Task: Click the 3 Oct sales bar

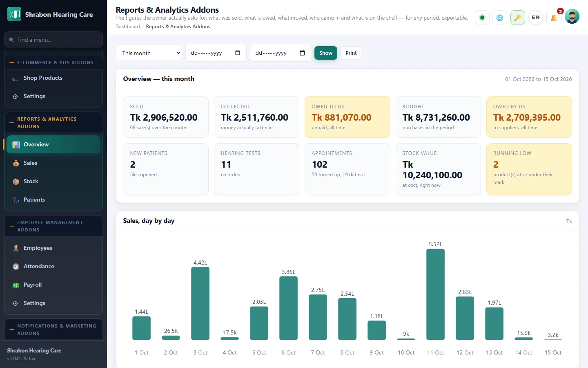Action: click(200, 303)
